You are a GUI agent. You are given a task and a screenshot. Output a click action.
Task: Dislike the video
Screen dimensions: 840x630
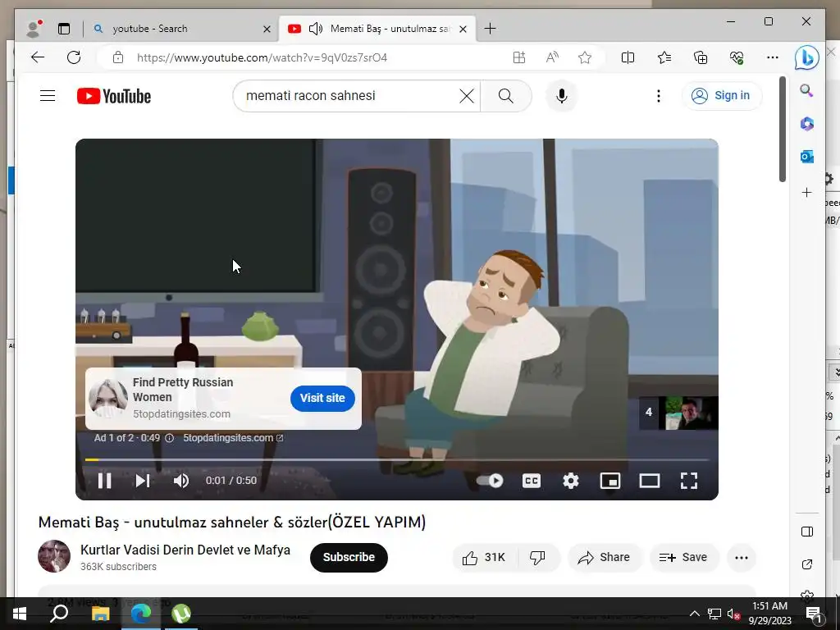point(537,558)
